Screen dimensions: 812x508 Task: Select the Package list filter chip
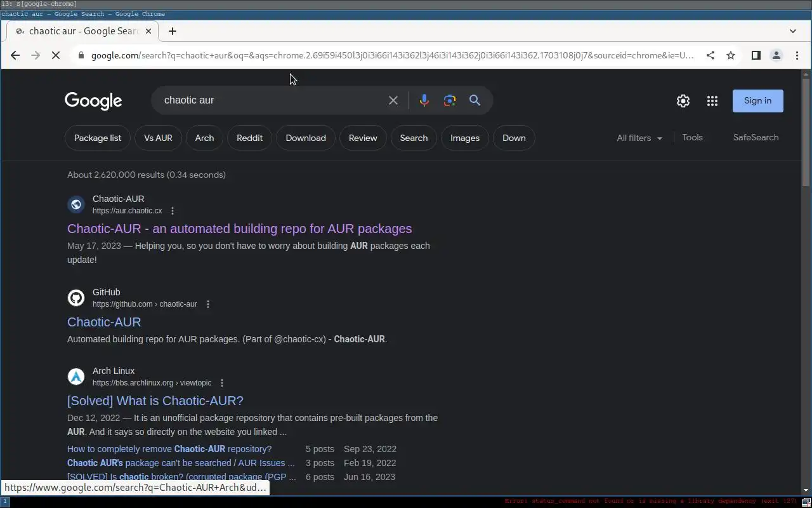point(98,138)
